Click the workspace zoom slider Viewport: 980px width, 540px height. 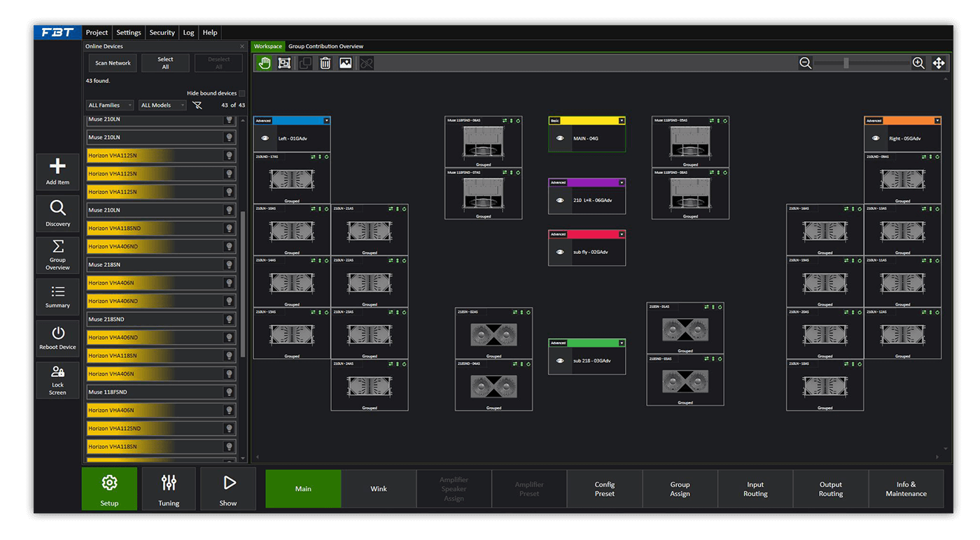[x=846, y=63]
